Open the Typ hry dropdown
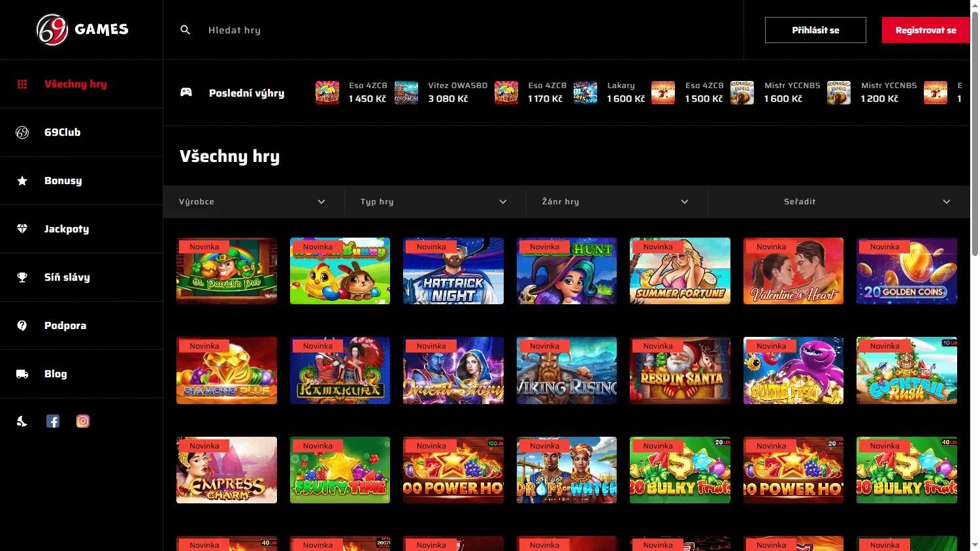 433,201
